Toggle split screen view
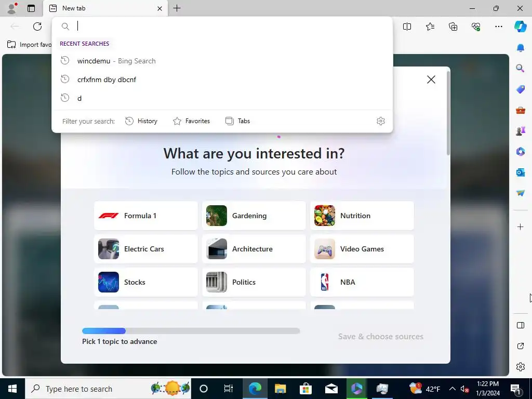The image size is (532, 399). point(407,26)
